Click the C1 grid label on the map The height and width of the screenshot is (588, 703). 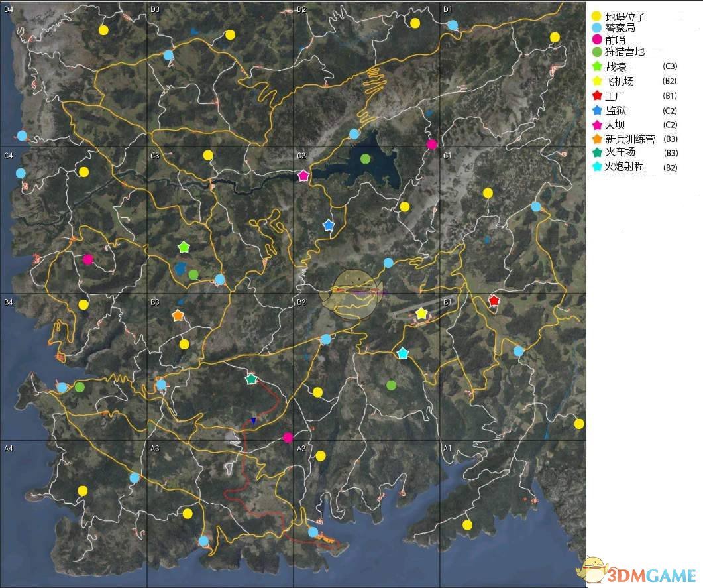click(x=447, y=156)
